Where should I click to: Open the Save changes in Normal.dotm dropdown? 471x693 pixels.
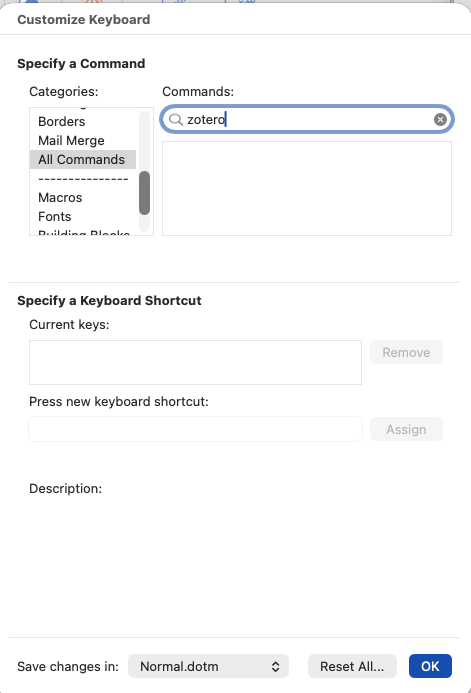tap(208, 666)
